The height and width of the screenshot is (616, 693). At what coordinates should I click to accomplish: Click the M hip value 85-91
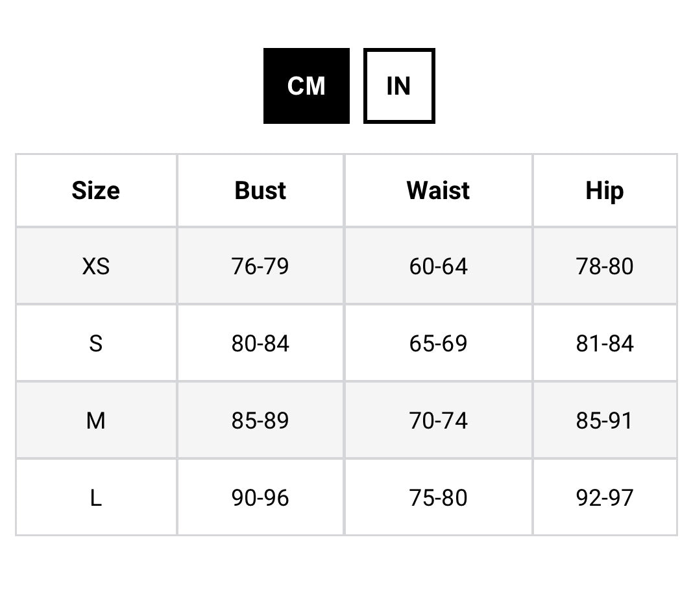(x=604, y=421)
